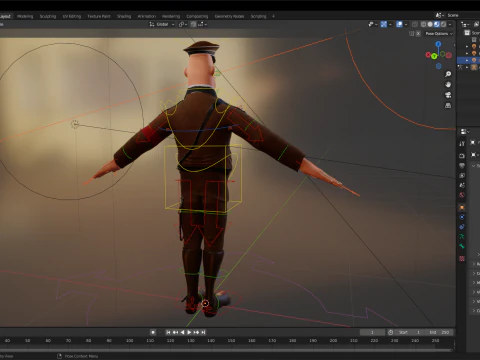
Task: Toggle the viewport overlays button
Action: [399, 24]
